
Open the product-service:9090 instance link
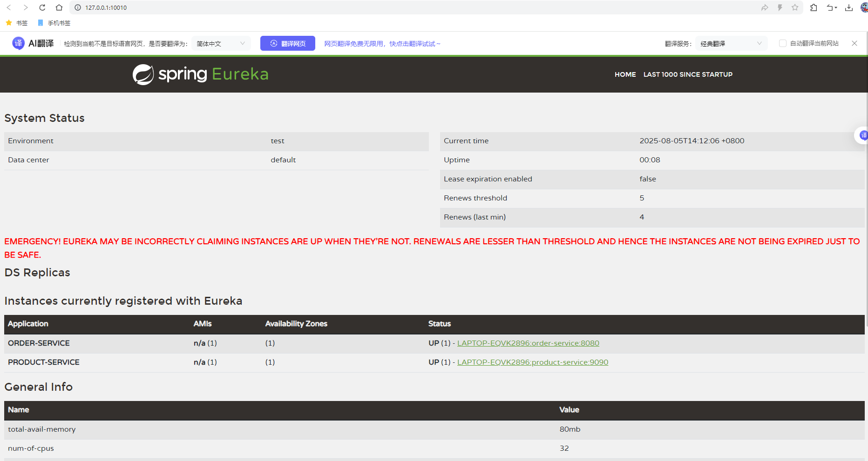[533, 362]
